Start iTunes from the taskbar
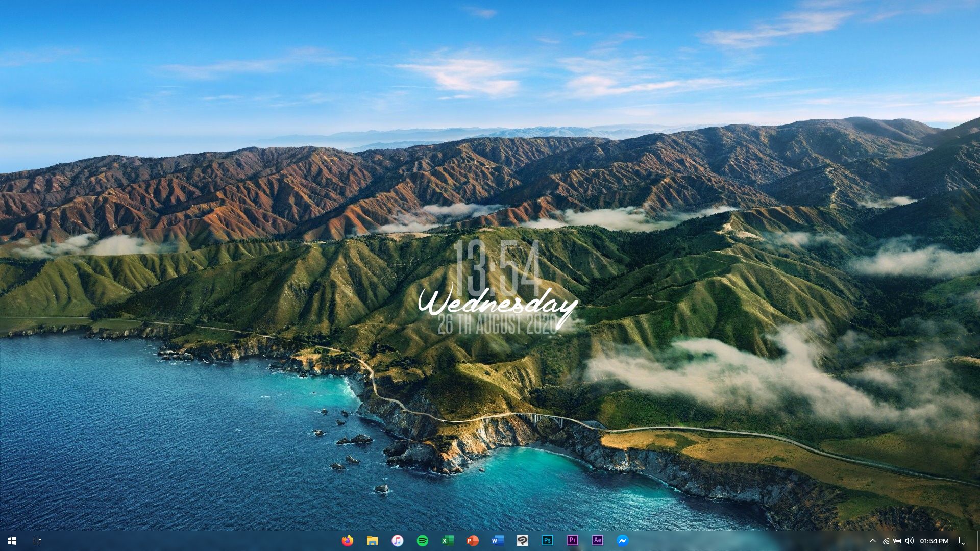 click(x=397, y=541)
